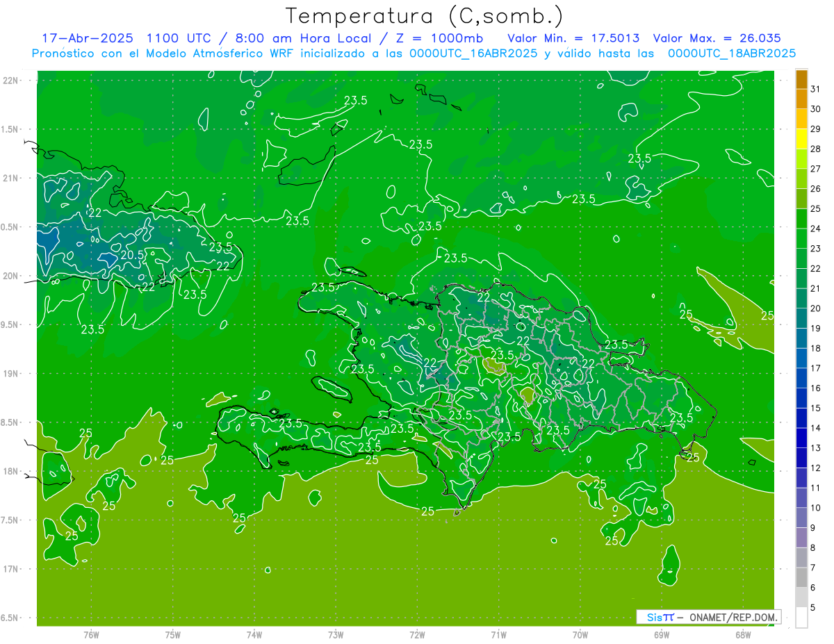Click the gold legend swatch between 29 and 30
The image size is (834, 644).
[x=801, y=119]
